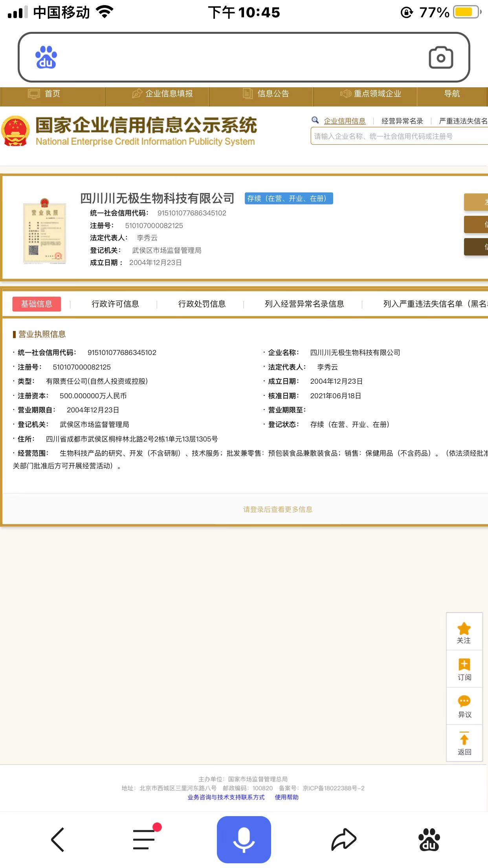Click credit code 915101077686345102 in header card
This screenshot has width=488, height=868.
point(192,213)
